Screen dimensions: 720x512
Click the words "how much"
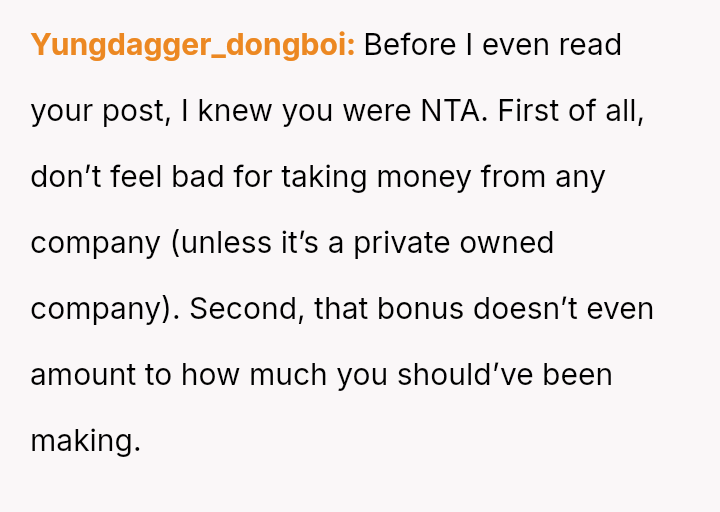(x=254, y=375)
